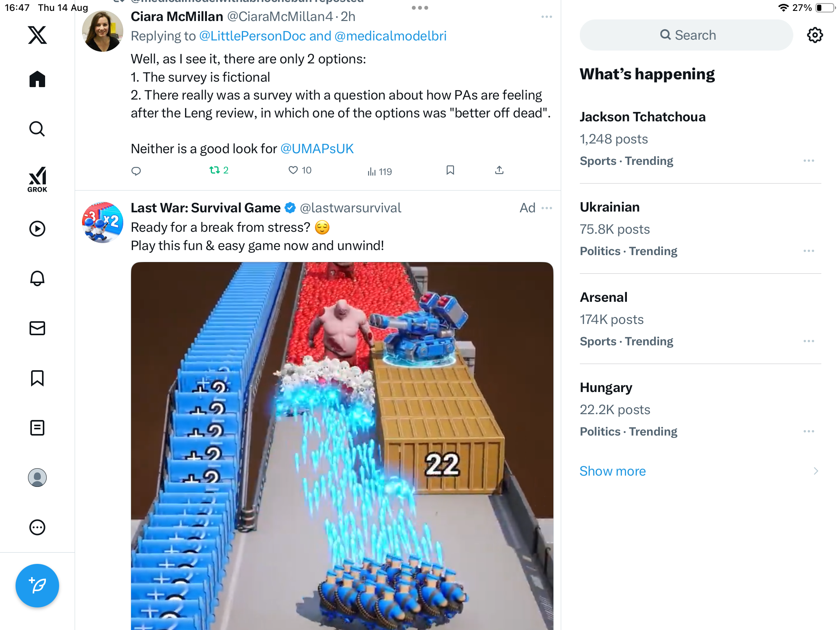Open Lists icon in sidebar

click(37, 427)
